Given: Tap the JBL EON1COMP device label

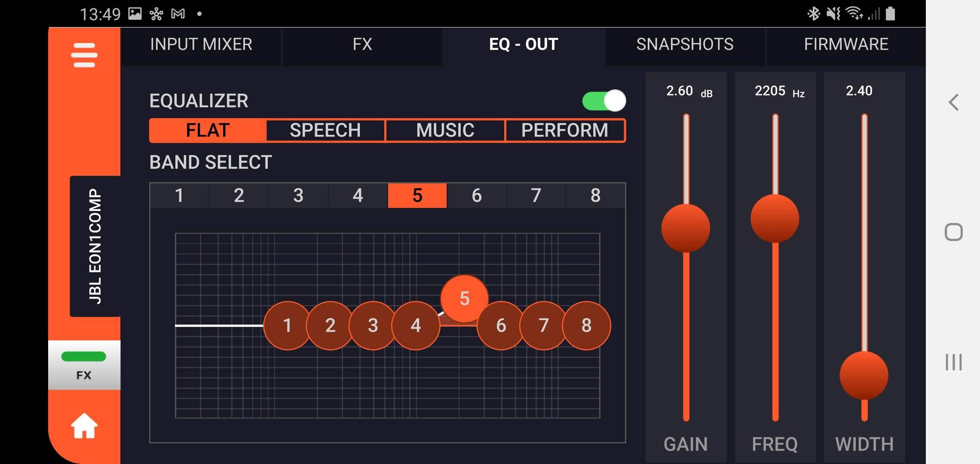Looking at the screenshot, I should tap(95, 246).
